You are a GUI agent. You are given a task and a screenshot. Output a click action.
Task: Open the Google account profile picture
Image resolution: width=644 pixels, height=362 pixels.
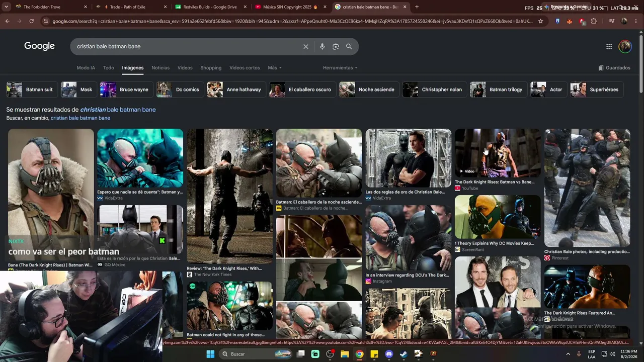pos(625,47)
